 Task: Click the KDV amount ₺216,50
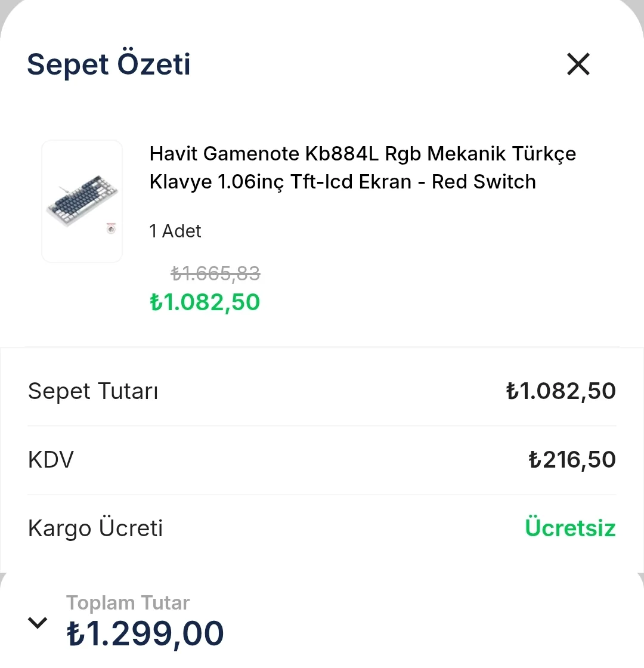coord(572,460)
